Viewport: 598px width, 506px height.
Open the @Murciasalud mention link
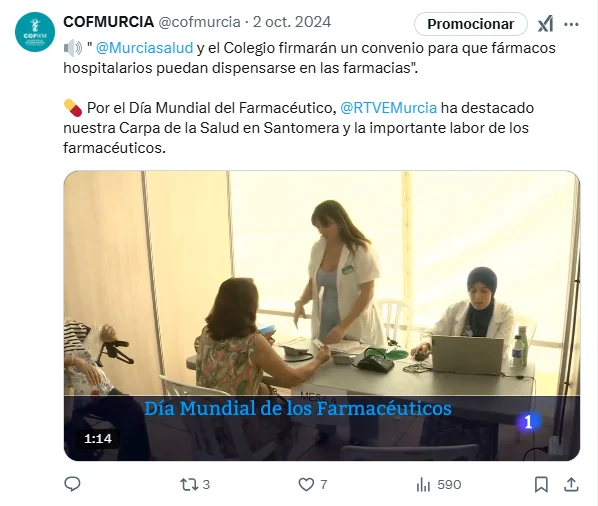click(x=144, y=48)
